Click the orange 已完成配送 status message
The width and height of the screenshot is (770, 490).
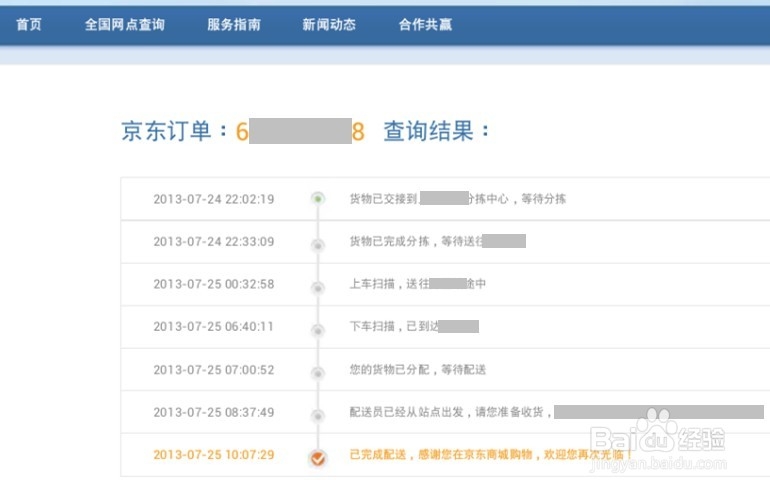tap(491, 455)
